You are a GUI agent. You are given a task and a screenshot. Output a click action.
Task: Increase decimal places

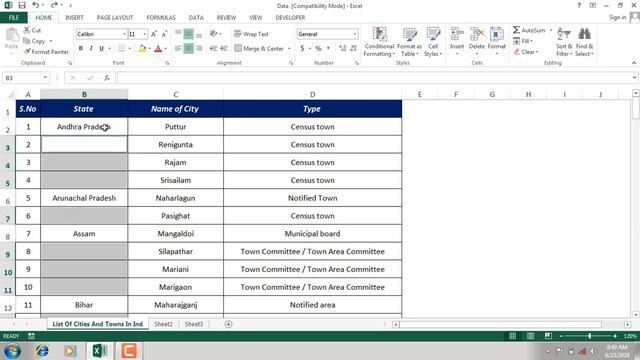tap(342, 49)
